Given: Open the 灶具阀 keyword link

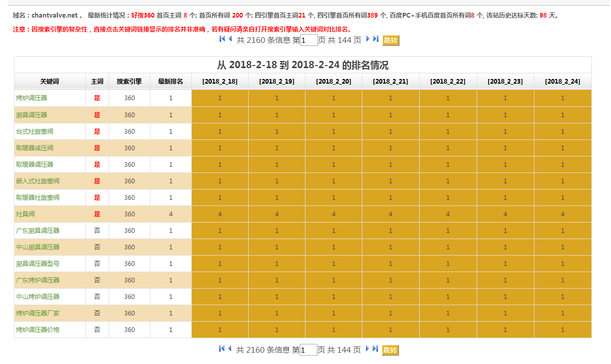Looking at the screenshot, I should point(25,214).
